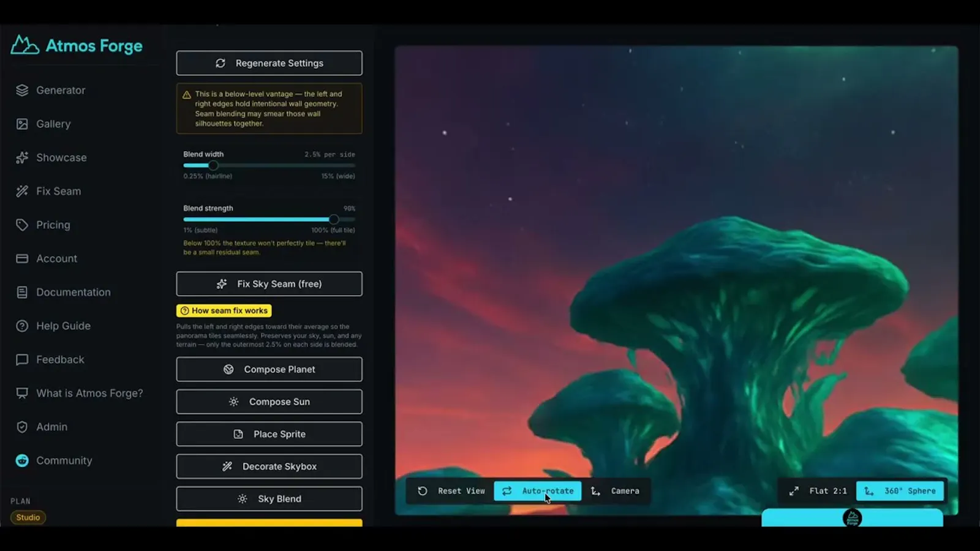Open the Admin page
980x551 pixels.
(51, 427)
